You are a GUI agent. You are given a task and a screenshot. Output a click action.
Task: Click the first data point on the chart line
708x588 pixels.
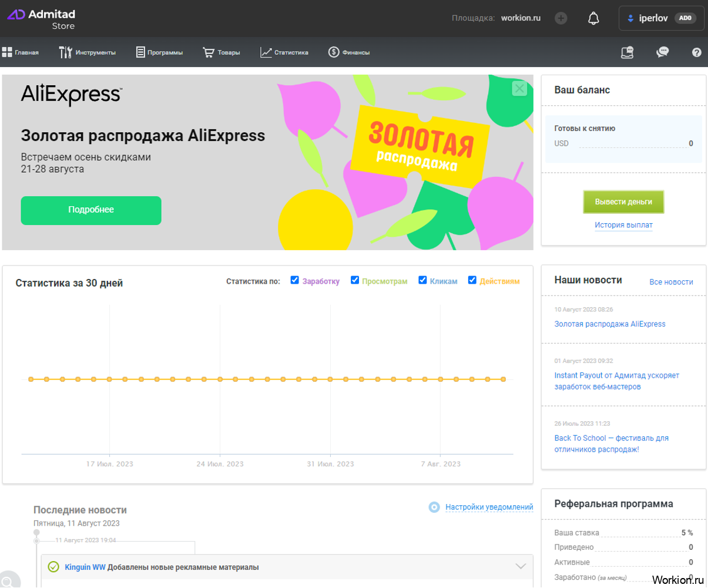pyautogui.click(x=31, y=379)
